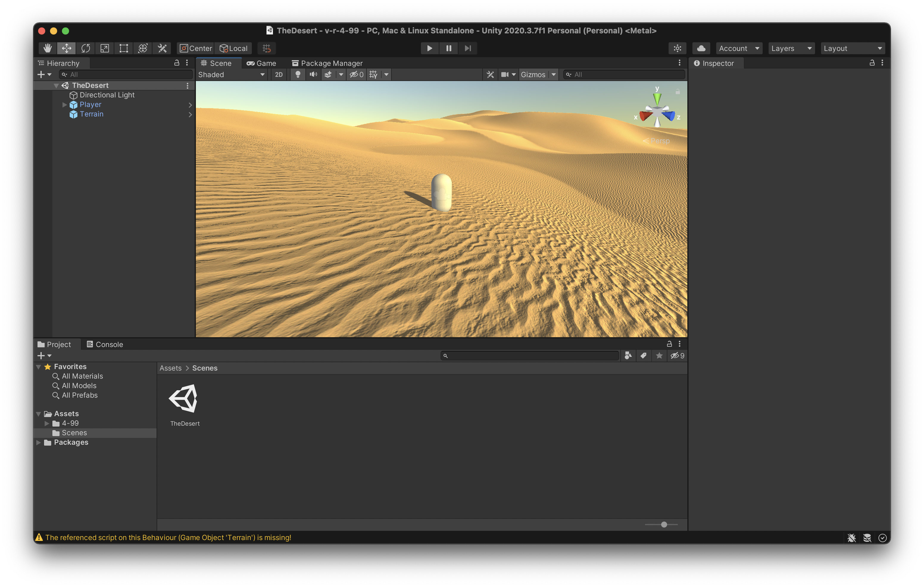The height and width of the screenshot is (588, 924).
Task: Collapse the TheDesert scene root
Action: [56, 85]
